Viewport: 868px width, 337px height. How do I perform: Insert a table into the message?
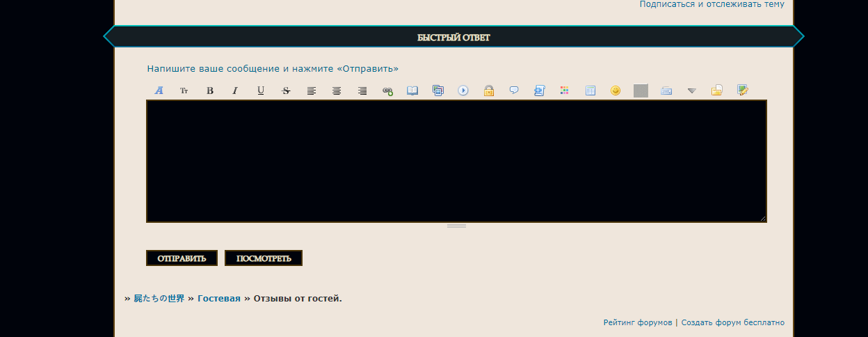point(590,91)
